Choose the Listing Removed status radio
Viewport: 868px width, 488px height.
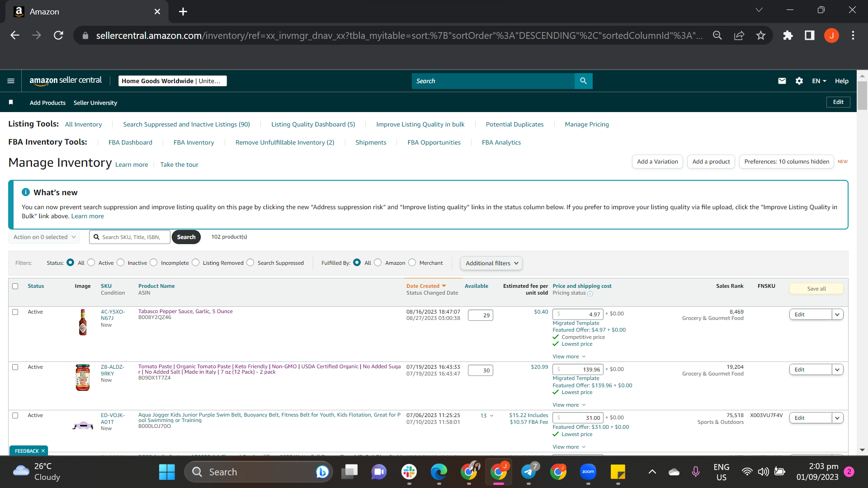coord(196,263)
